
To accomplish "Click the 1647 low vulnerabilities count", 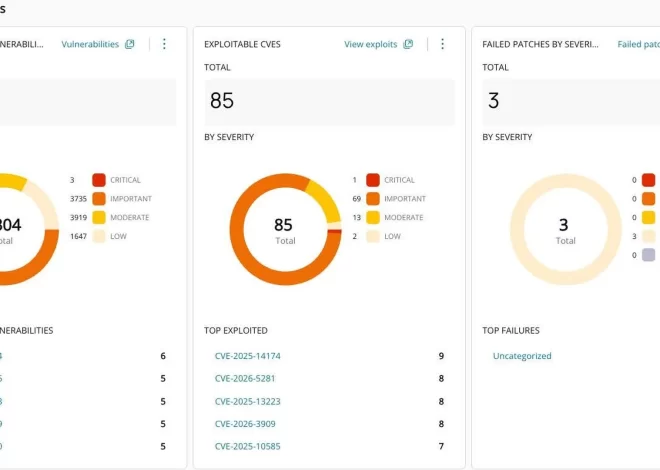I will [78, 236].
